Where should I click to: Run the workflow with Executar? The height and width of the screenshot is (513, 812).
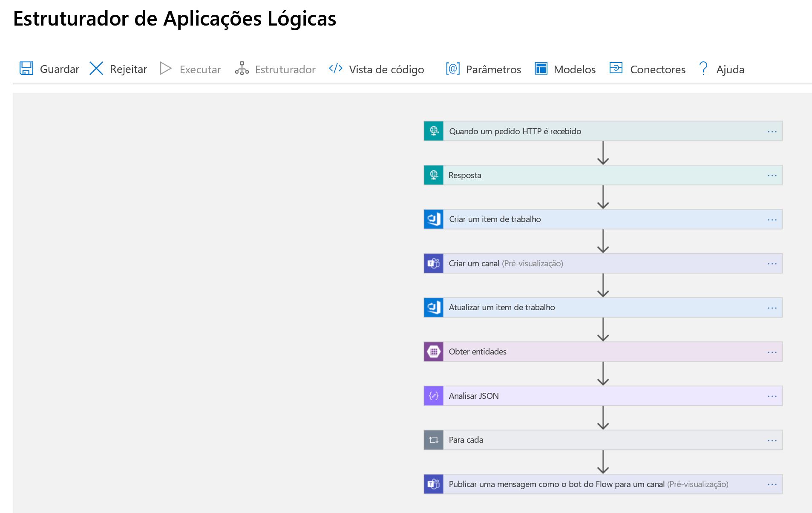pyautogui.click(x=190, y=69)
